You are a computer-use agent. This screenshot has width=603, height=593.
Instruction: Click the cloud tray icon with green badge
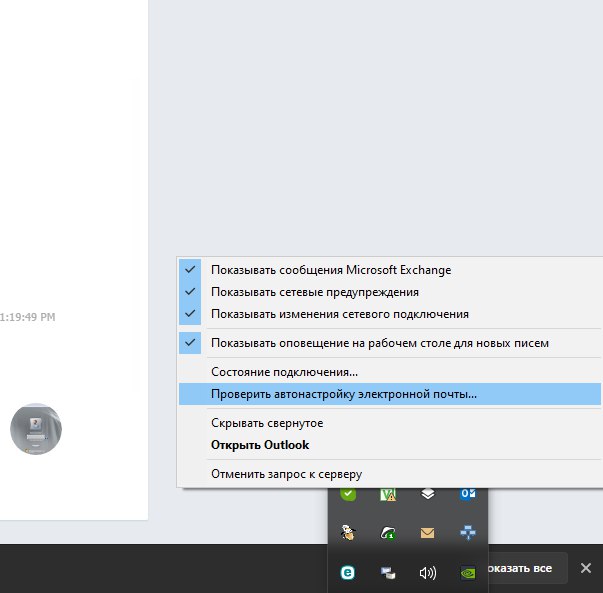click(388, 533)
